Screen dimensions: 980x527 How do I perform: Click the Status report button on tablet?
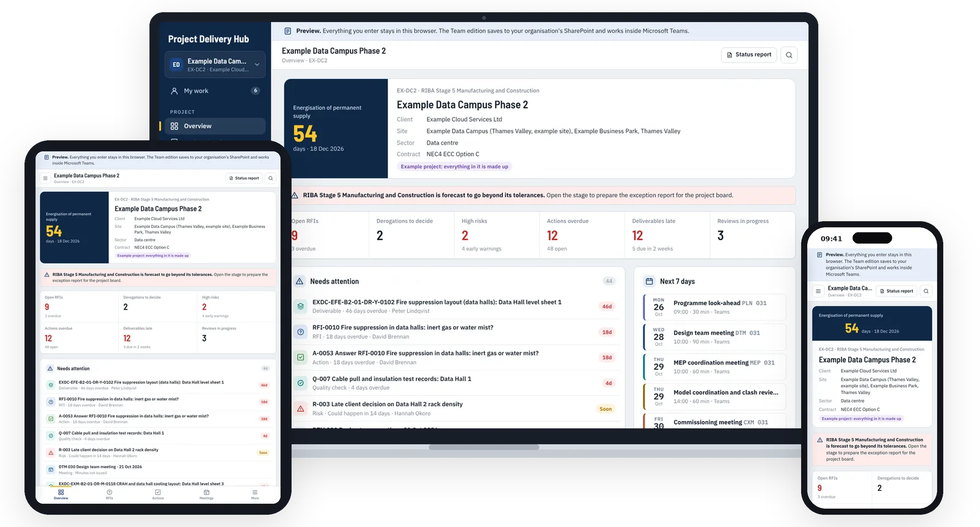tap(244, 178)
